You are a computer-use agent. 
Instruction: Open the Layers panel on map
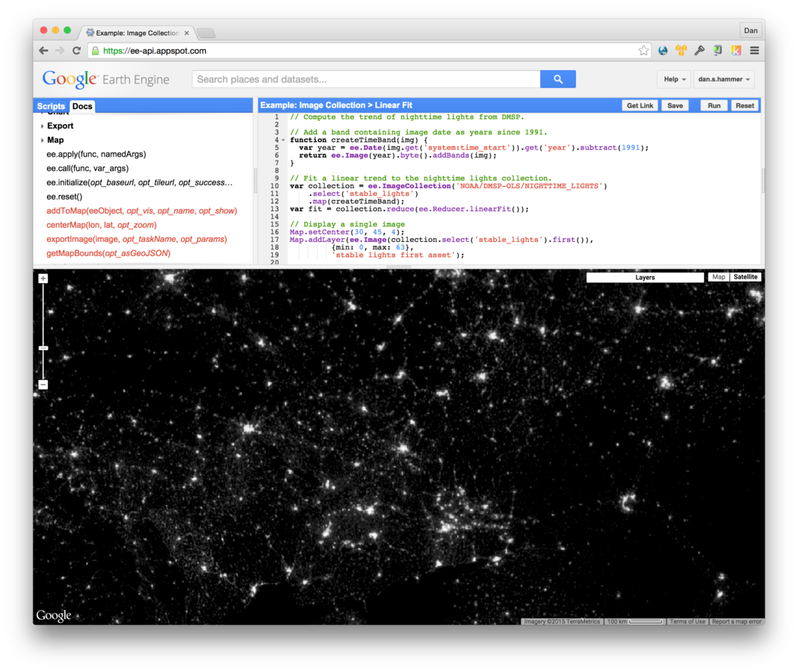(x=645, y=277)
